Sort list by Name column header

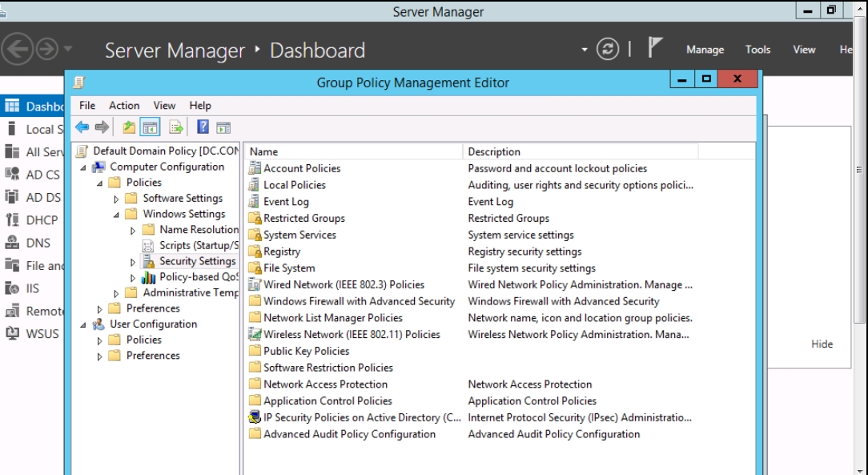pyautogui.click(x=353, y=151)
